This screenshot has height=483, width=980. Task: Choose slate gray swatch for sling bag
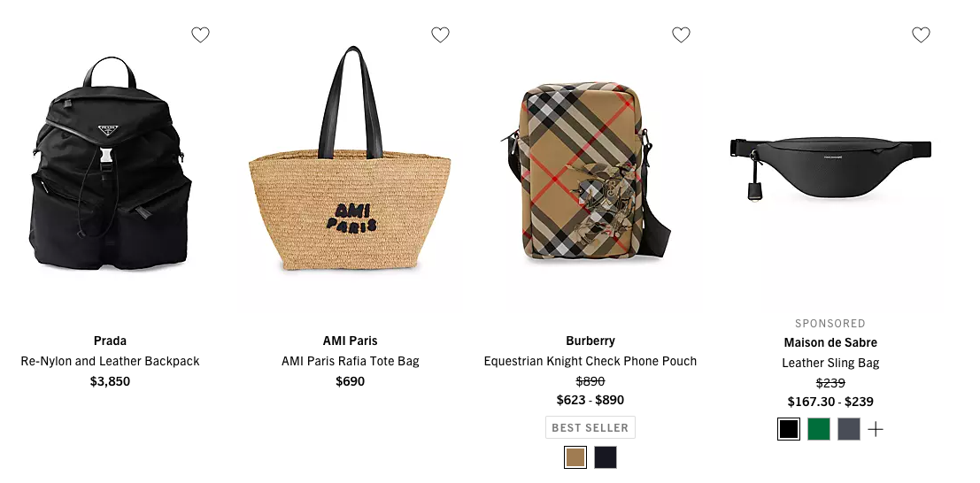coord(849,429)
